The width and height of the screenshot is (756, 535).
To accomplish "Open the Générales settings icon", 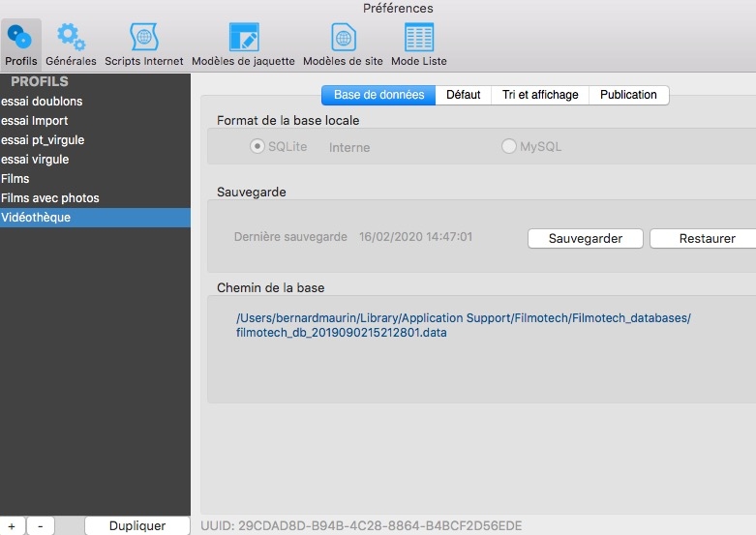I will click(x=70, y=45).
